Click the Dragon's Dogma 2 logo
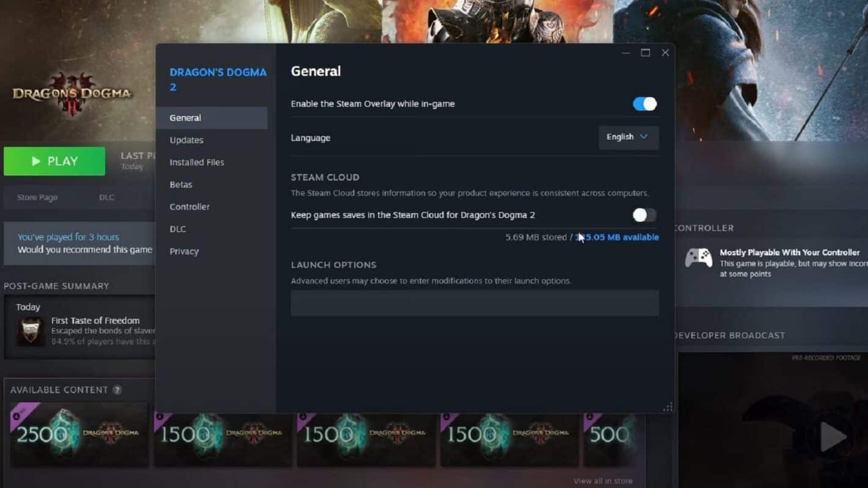The image size is (868, 488). 71,94
